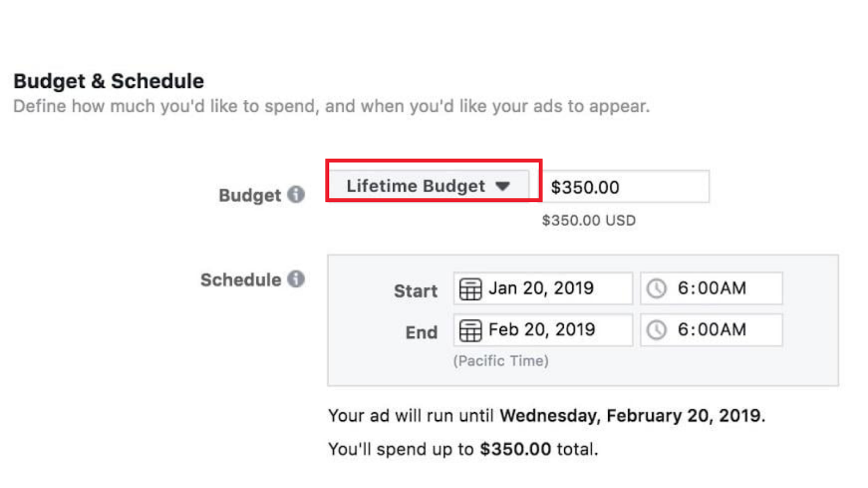The width and height of the screenshot is (868, 488).
Task: Click the Pacific Time label
Action: (x=500, y=360)
